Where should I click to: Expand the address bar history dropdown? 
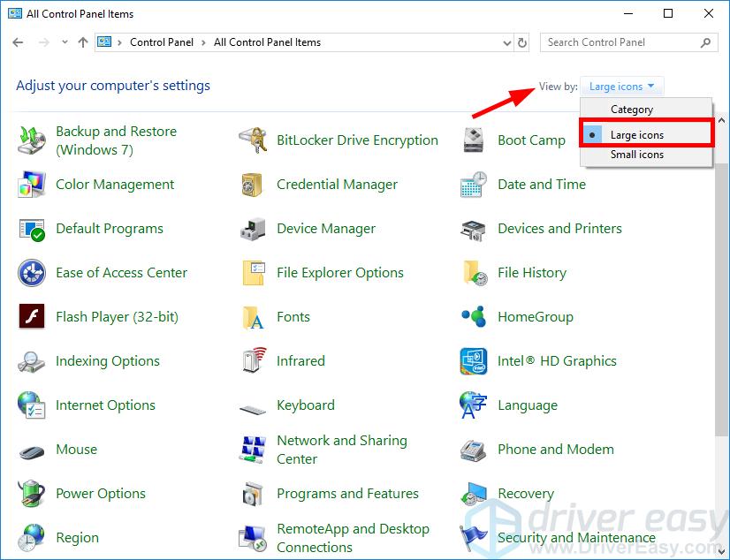507,42
